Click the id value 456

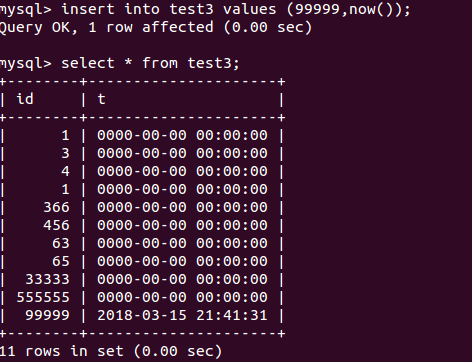coord(56,225)
